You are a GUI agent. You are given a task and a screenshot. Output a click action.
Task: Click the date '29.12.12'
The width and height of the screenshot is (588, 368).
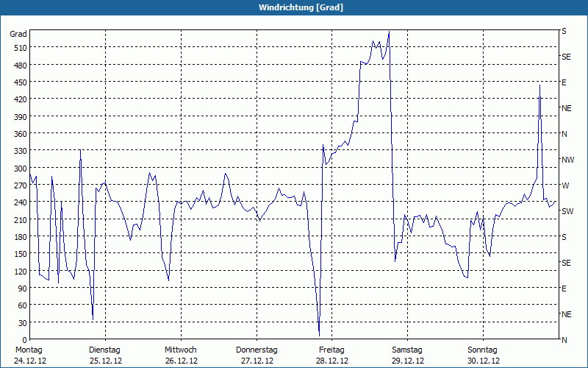tap(408, 361)
